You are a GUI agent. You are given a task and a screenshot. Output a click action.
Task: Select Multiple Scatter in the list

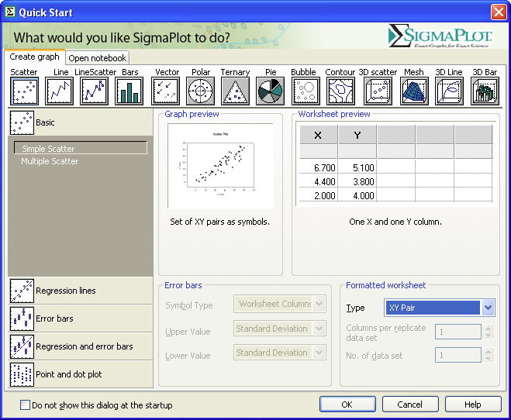point(50,161)
